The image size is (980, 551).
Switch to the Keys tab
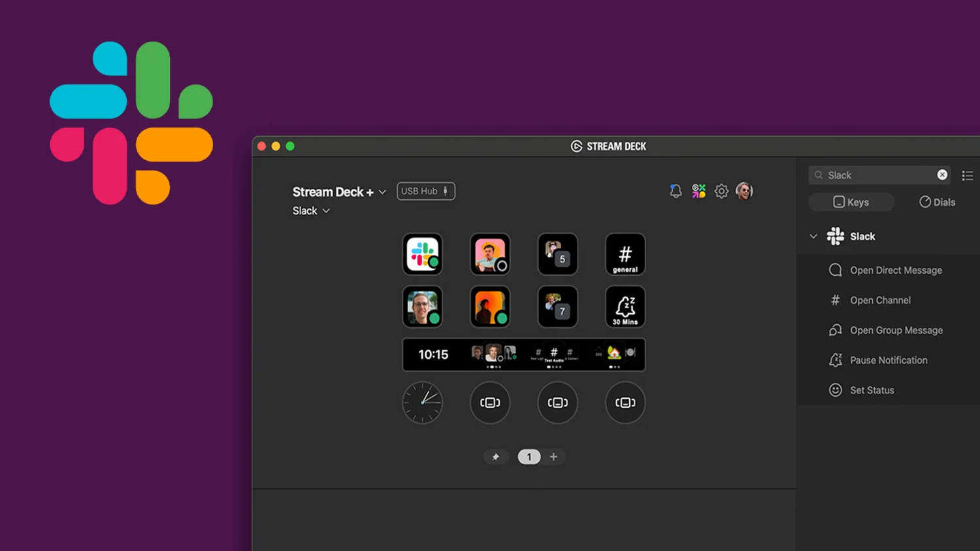[x=851, y=202]
